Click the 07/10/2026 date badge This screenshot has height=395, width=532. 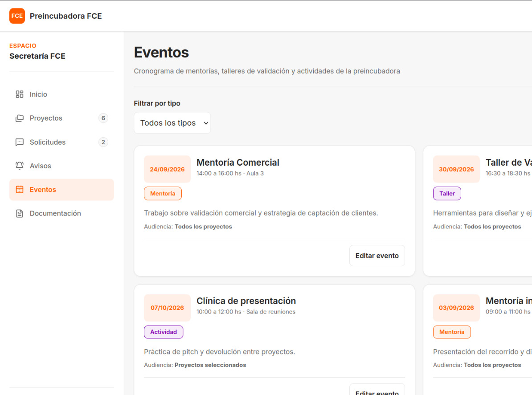167,308
